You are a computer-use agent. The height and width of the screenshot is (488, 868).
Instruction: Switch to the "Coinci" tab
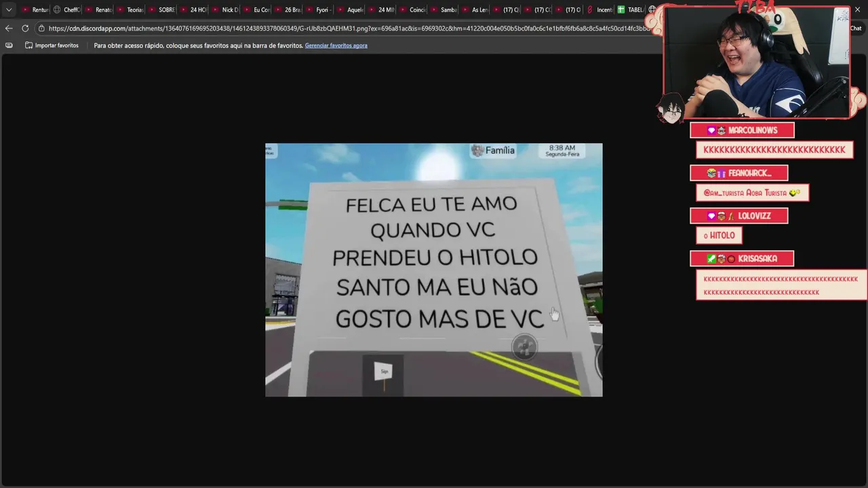(413, 9)
